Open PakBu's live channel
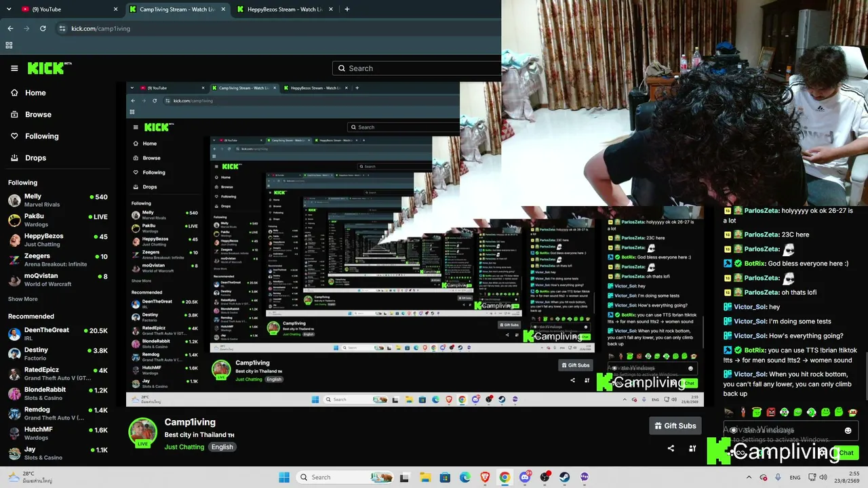The width and height of the screenshot is (868, 488). pos(58,220)
